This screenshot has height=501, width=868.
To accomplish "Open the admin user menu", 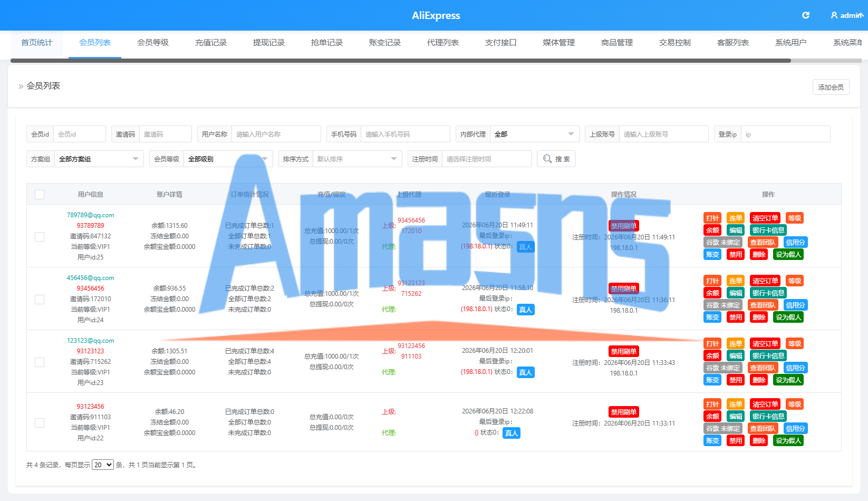I will pos(847,15).
